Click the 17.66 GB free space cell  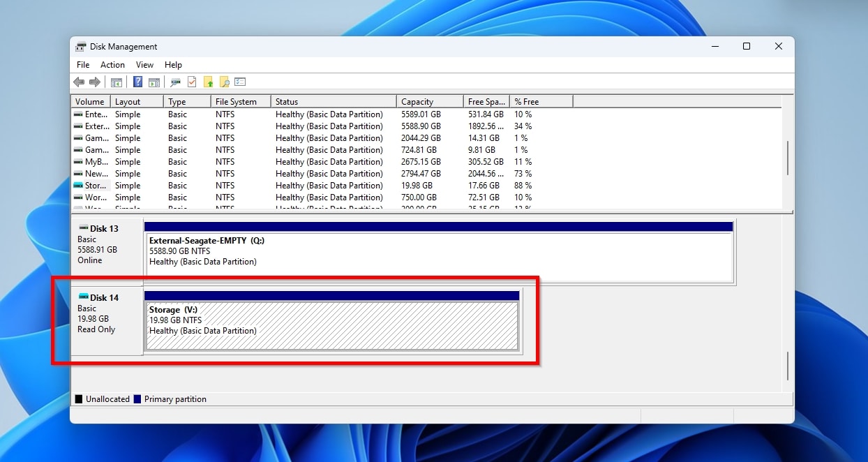coord(484,186)
